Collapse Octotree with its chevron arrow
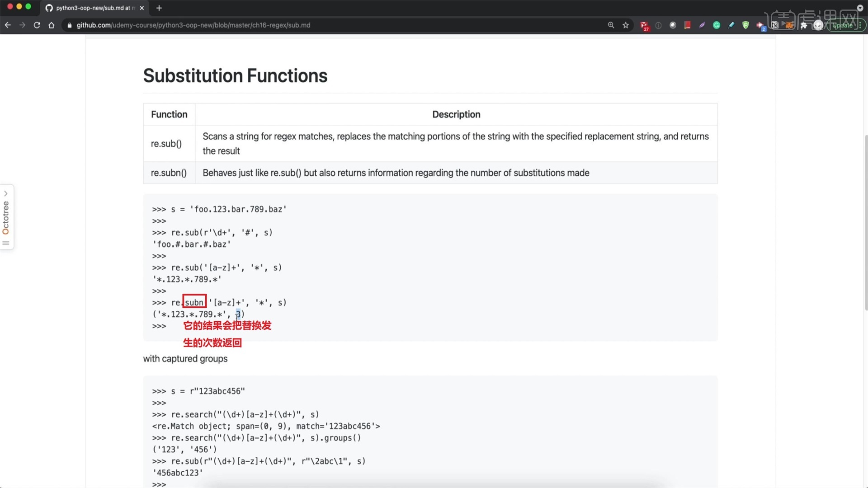 pyautogui.click(x=6, y=192)
